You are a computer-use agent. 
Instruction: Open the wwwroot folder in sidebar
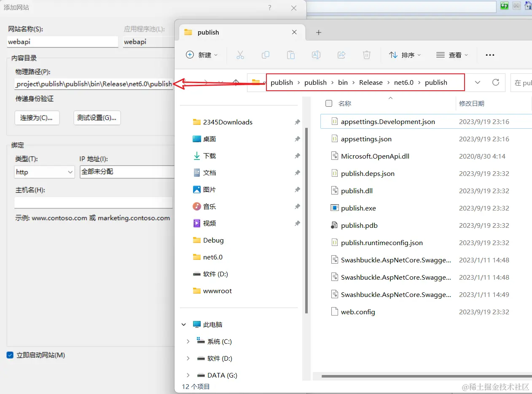pyautogui.click(x=212, y=291)
